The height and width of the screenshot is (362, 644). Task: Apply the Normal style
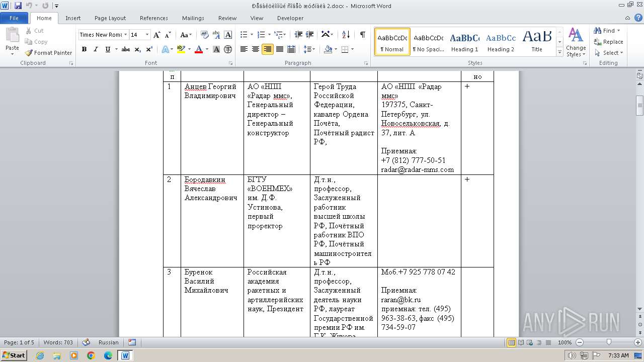click(x=392, y=42)
